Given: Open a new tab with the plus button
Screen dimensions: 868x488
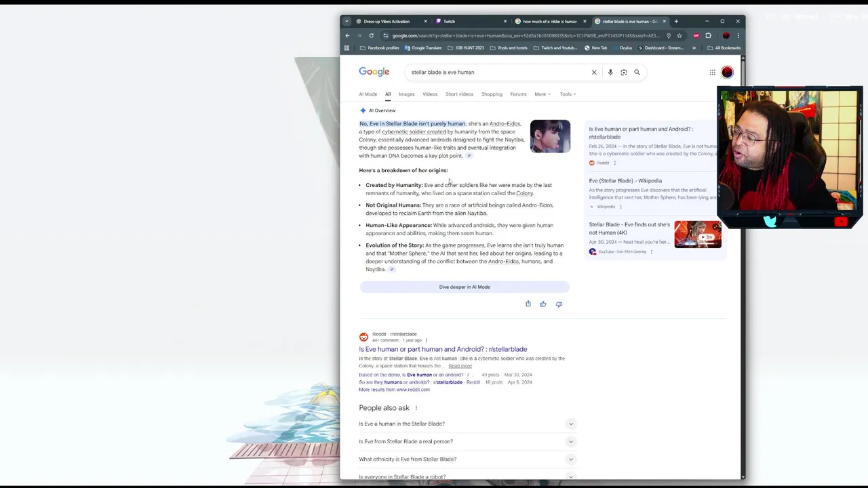Looking at the screenshot, I should click(676, 21).
